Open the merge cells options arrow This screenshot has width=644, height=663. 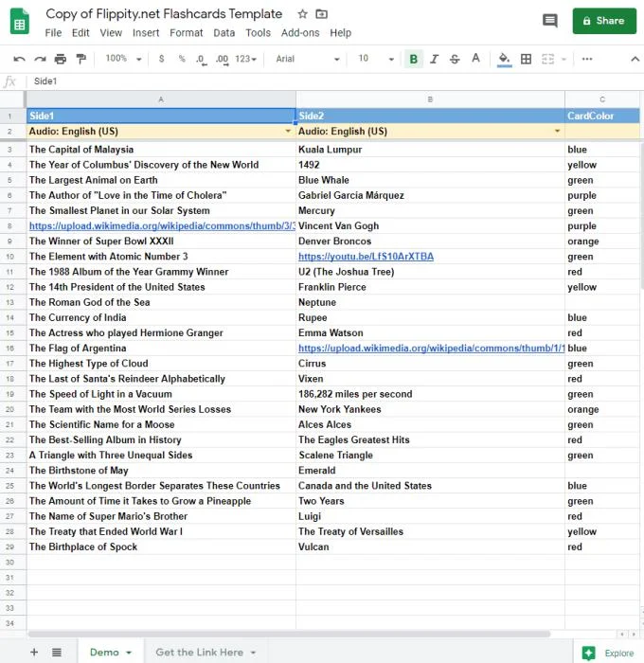pos(563,59)
